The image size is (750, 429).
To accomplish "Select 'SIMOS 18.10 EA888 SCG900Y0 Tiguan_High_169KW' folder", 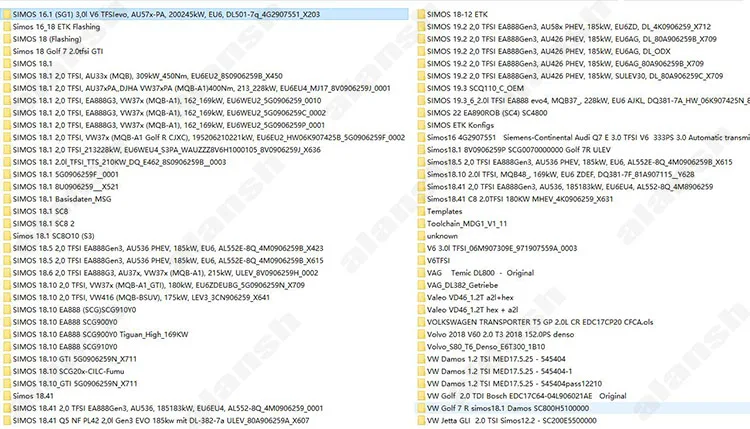I will [100, 334].
